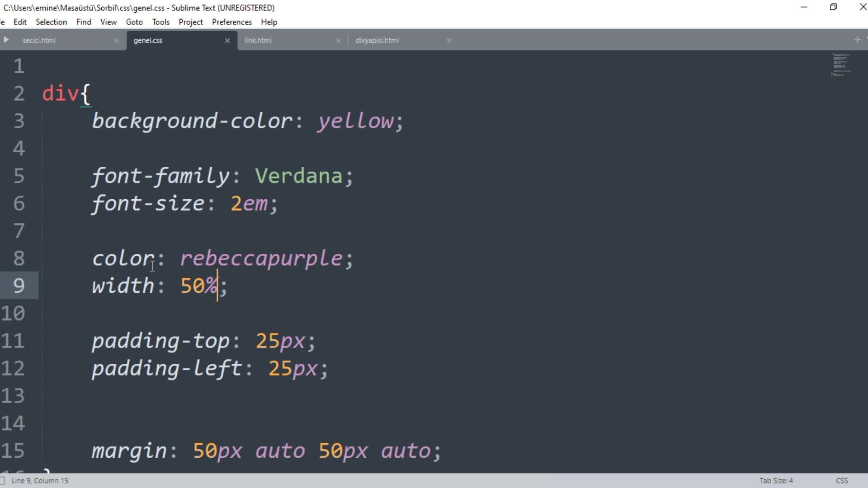Open the Selection menu
Image resolution: width=868 pixels, height=488 pixels.
tap(51, 22)
